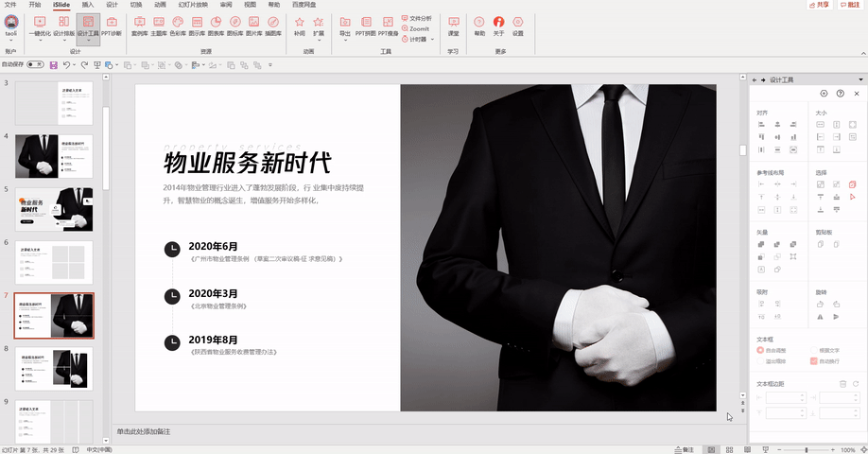Screen dimensions: 868x454
Task: Toggle the 自动保存 autosave switch
Action: tap(35, 65)
